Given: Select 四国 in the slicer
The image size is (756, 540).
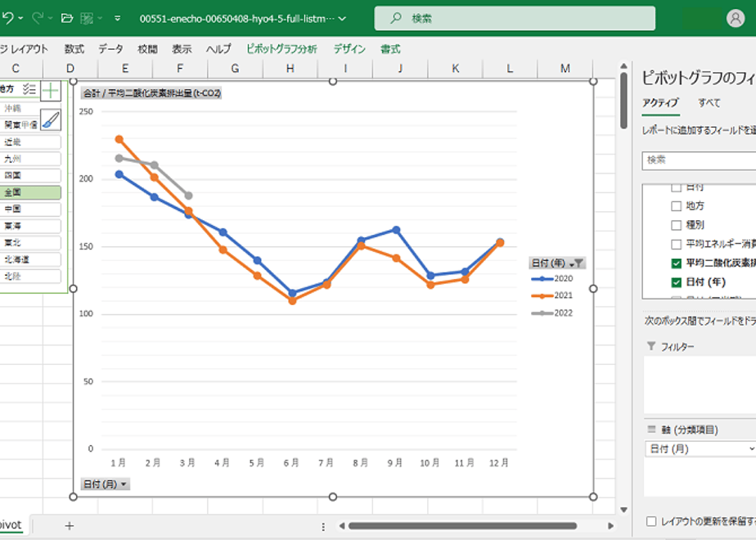Looking at the screenshot, I should point(30,175).
